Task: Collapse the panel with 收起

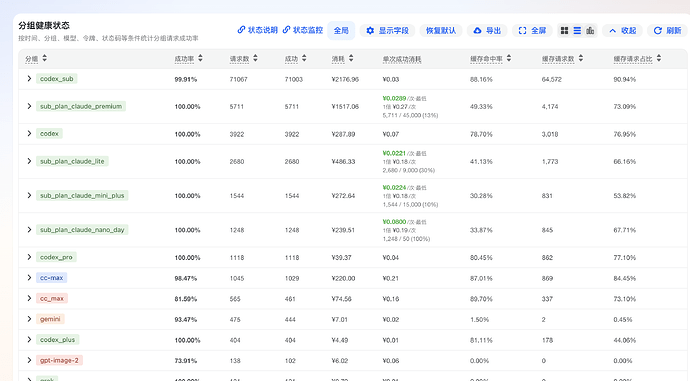Action: click(622, 30)
